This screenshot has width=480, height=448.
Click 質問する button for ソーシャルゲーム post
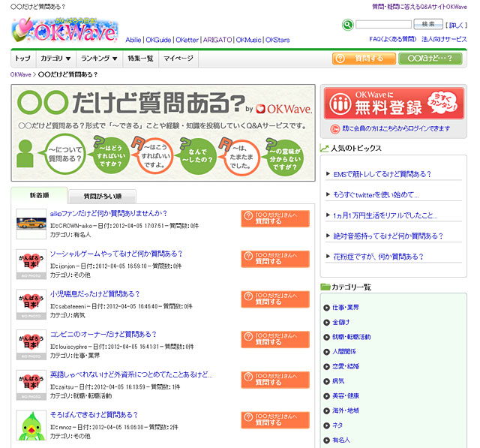[x=275, y=259]
